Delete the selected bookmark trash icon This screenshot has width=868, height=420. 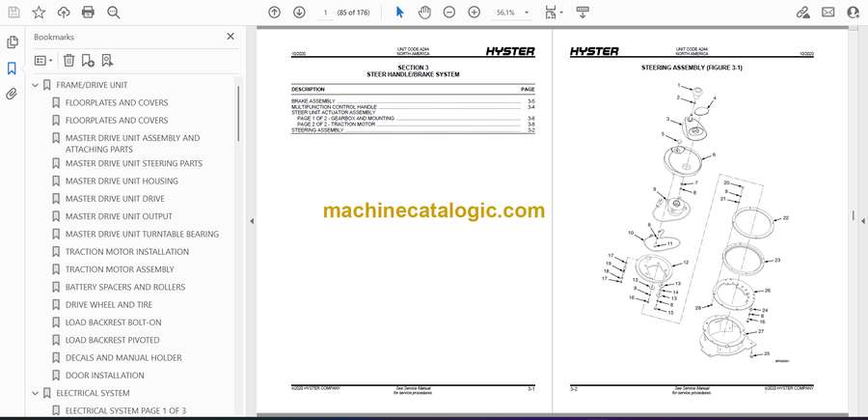68,61
